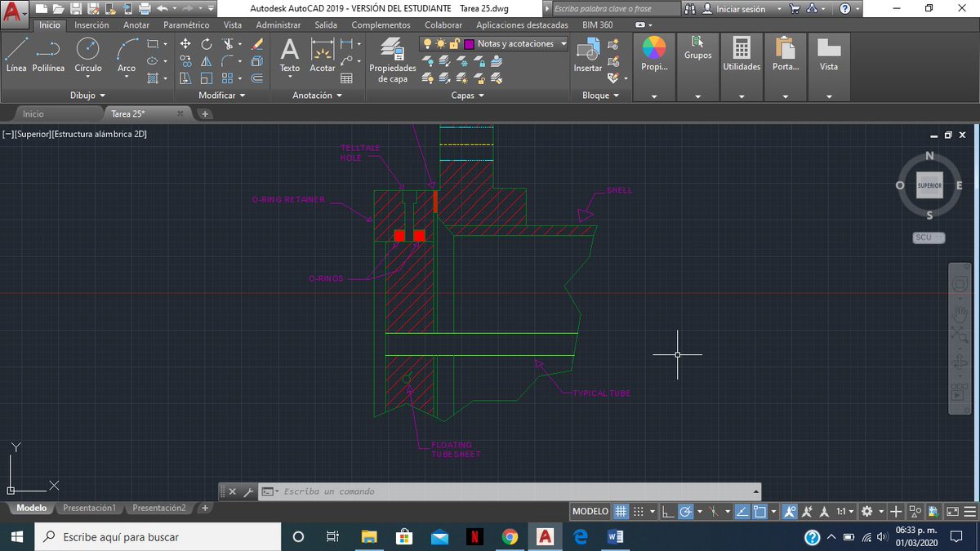980x551 pixels.
Task: Click the Table (Tabla) annotation icon
Action: point(347,78)
